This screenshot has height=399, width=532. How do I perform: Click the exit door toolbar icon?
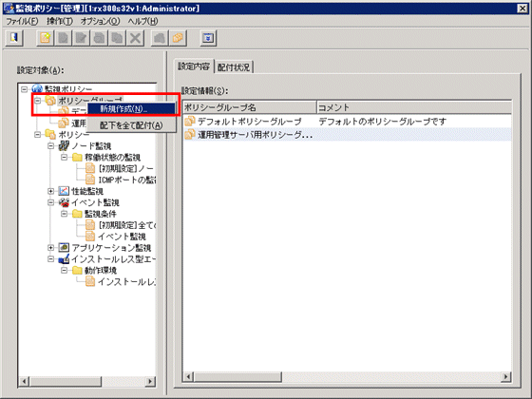pyautogui.click(x=14, y=38)
